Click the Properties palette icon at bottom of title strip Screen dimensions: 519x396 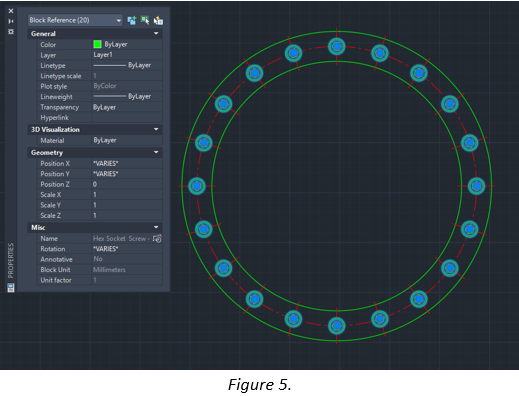coord(11,288)
